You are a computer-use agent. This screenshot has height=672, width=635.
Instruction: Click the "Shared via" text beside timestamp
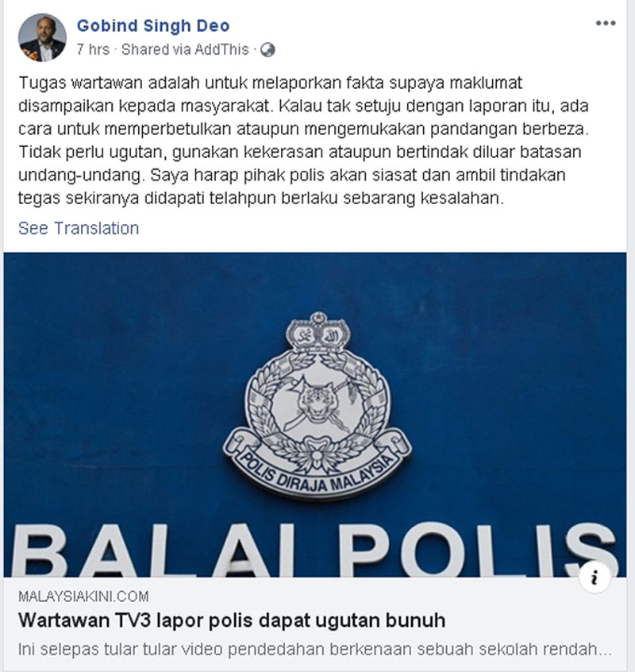pos(156,50)
